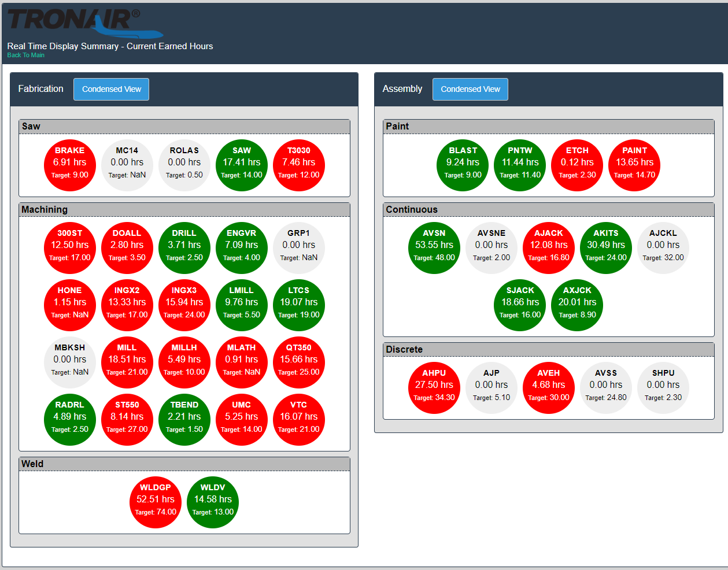Choose the TBEND work center circle
The image size is (728, 570).
184,420
